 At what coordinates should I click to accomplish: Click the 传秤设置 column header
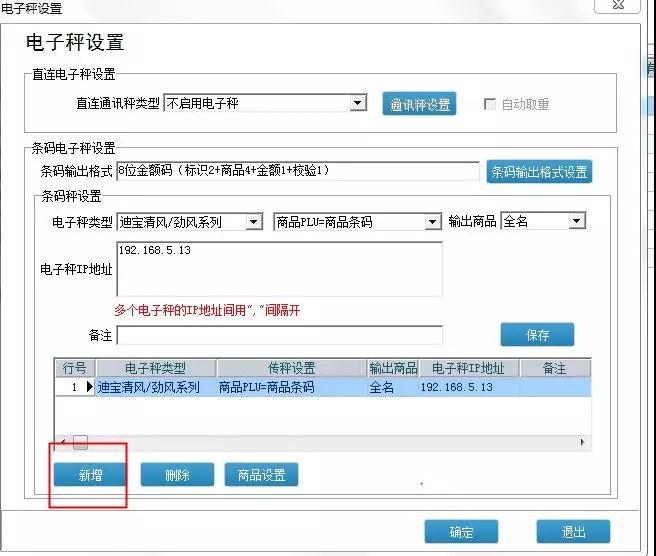tap(292, 368)
